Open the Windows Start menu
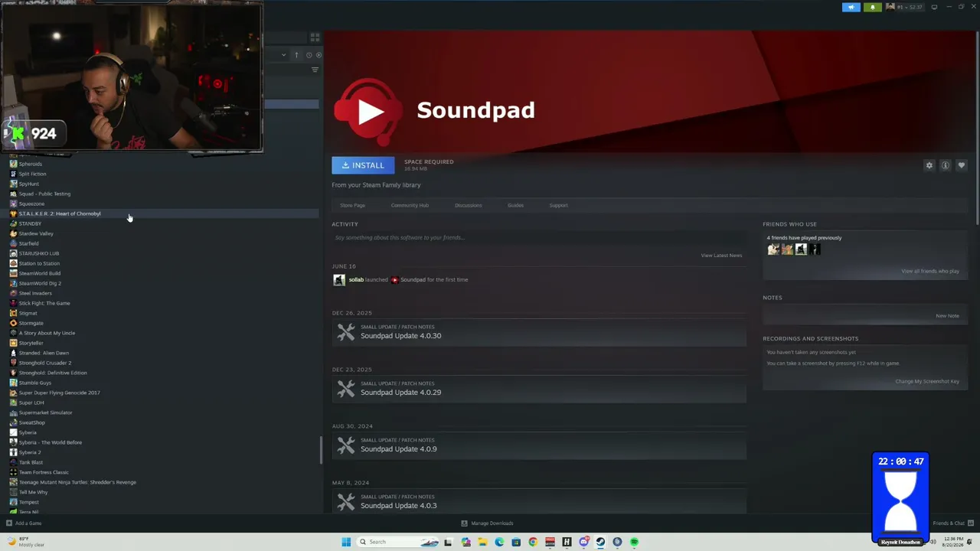The image size is (980, 551). point(346,542)
